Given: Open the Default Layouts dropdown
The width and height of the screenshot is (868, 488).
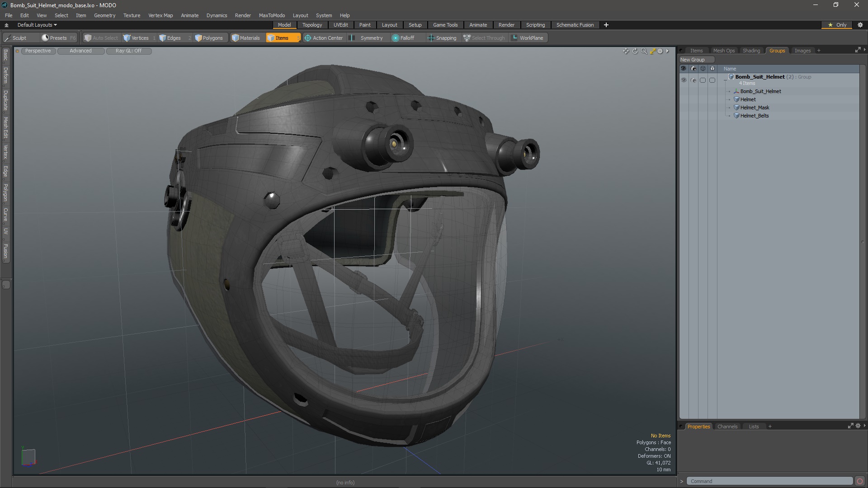Looking at the screenshot, I should click(37, 25).
